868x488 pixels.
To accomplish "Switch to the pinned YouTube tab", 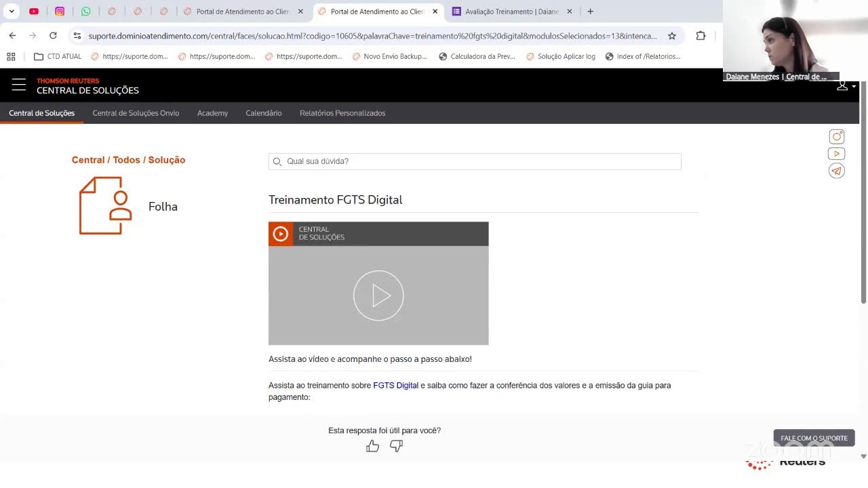I will [34, 12].
